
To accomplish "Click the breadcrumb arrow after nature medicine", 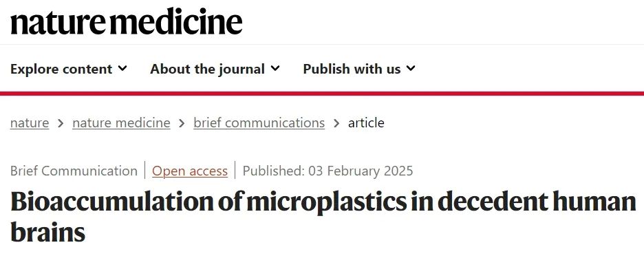I will pyautogui.click(x=182, y=123).
